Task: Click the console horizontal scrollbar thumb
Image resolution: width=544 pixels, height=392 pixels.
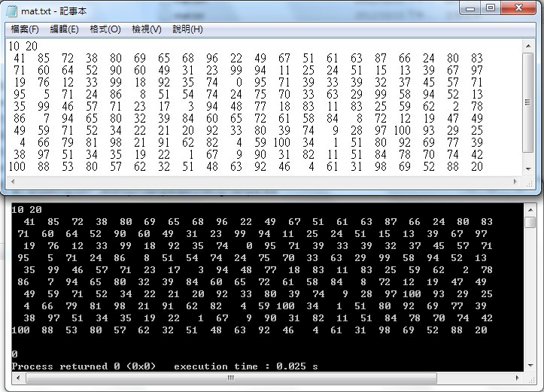Action: [x=231, y=378]
